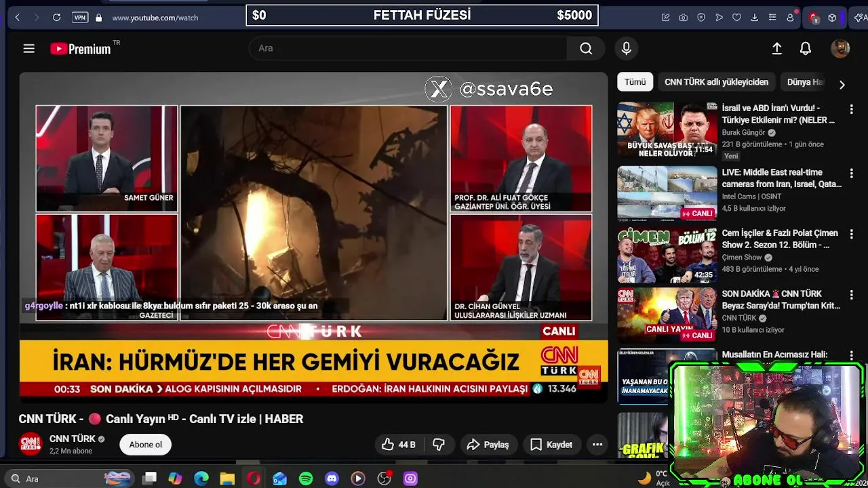Open the Burak Güngör channel name
The width and height of the screenshot is (868, 488).
743,133
